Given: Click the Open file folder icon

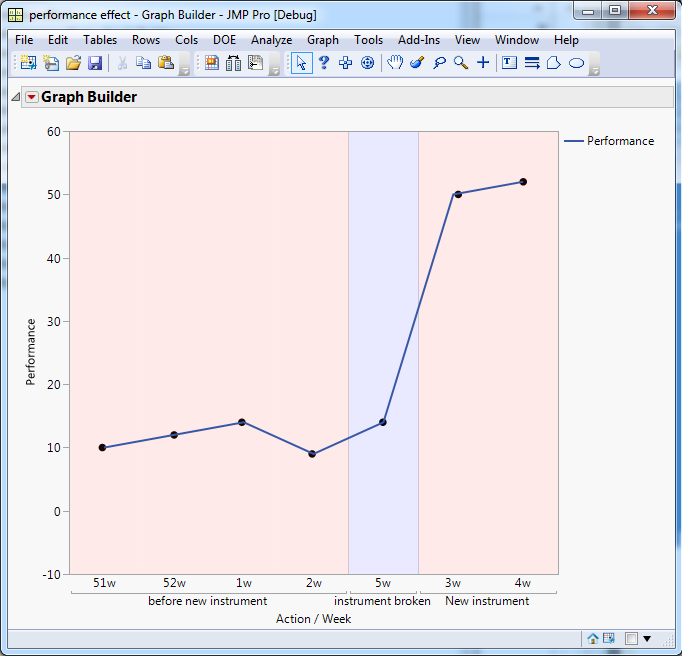Looking at the screenshot, I should tap(74, 63).
